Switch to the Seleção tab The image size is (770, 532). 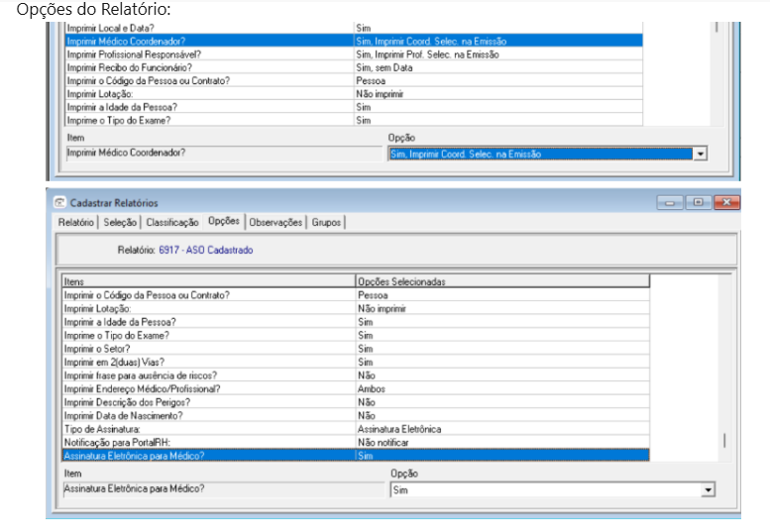[121, 223]
